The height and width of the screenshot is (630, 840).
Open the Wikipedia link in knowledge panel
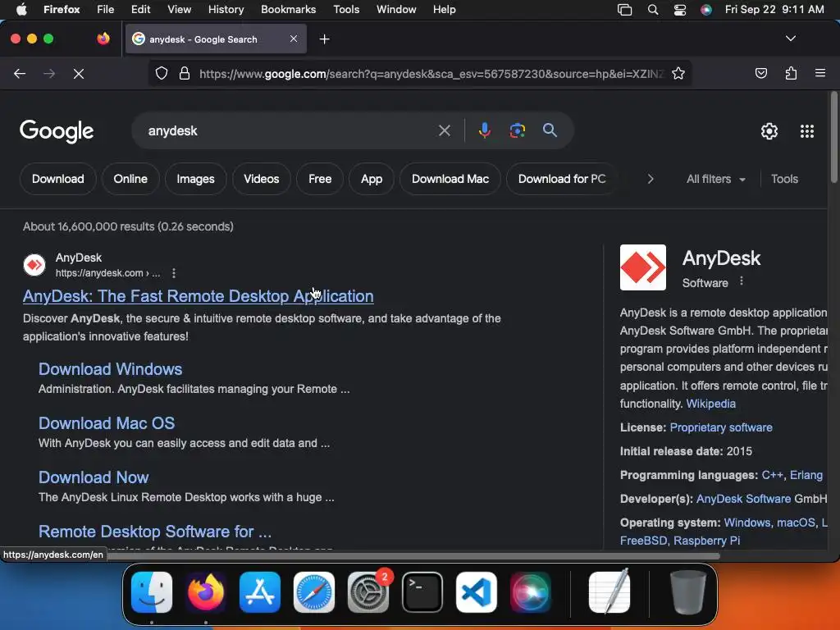[x=711, y=404]
